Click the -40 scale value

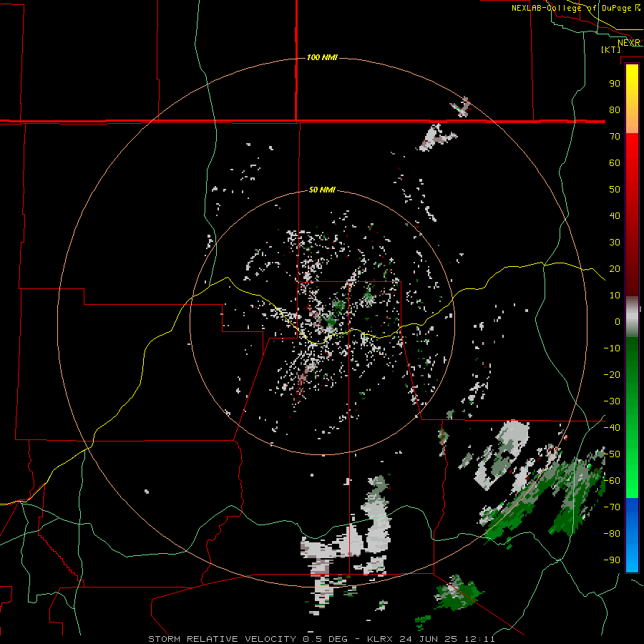612,428
